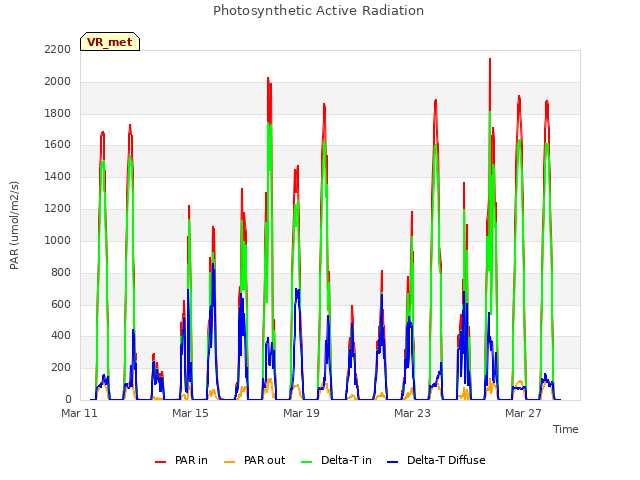The width and height of the screenshot is (640, 480).
Task: Toggle the Delta-T Diffuse legend entry
Action: point(436,460)
